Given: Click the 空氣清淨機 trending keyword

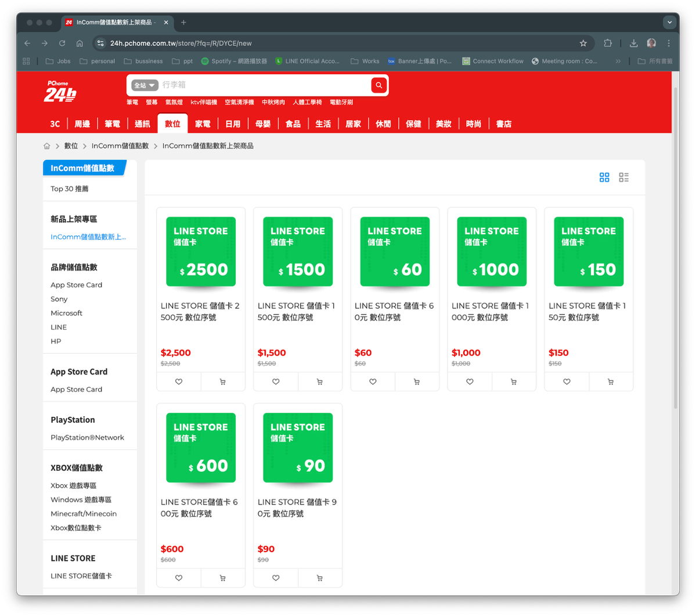Looking at the screenshot, I should 239,103.
